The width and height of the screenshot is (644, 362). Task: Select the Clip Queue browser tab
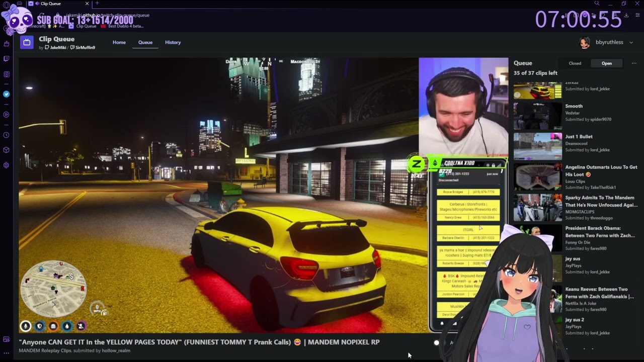58,4
